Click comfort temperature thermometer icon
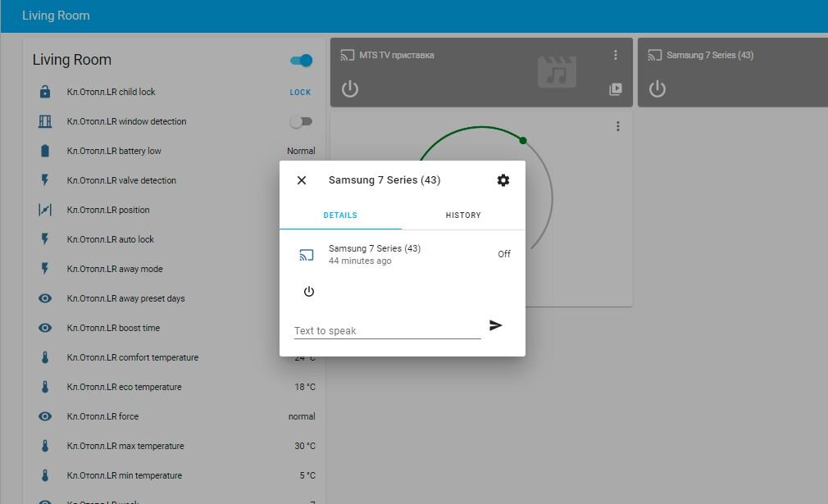Image resolution: width=828 pixels, height=504 pixels. pos(45,358)
